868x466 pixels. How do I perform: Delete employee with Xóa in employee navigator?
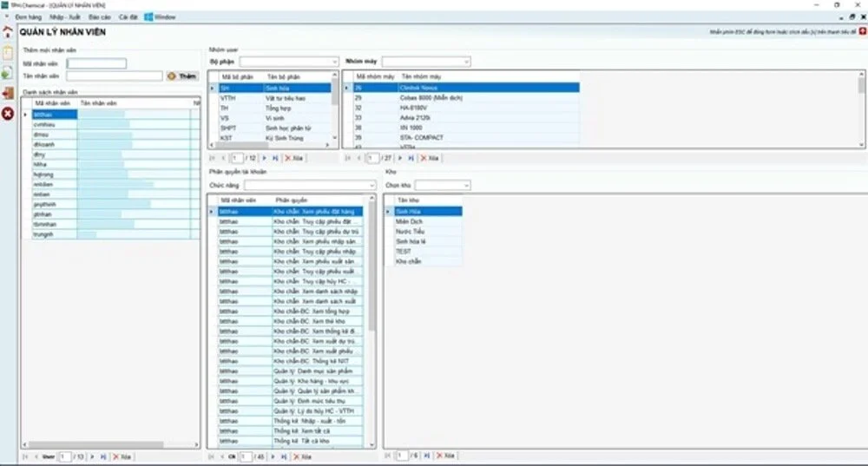pos(122,457)
